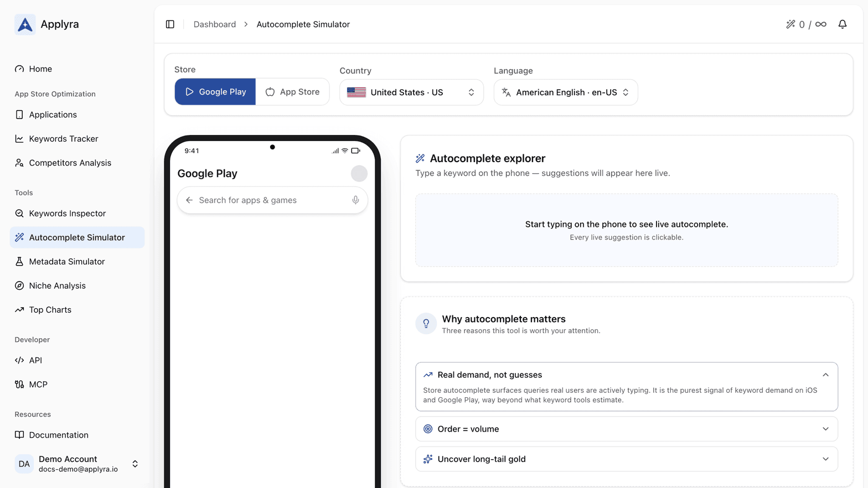The height and width of the screenshot is (488, 868).
Task: Go to Home in sidebar
Action: [77, 69]
